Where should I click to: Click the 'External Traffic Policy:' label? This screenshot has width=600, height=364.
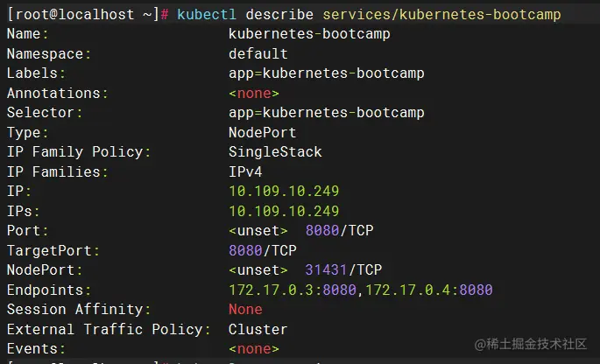pos(109,329)
